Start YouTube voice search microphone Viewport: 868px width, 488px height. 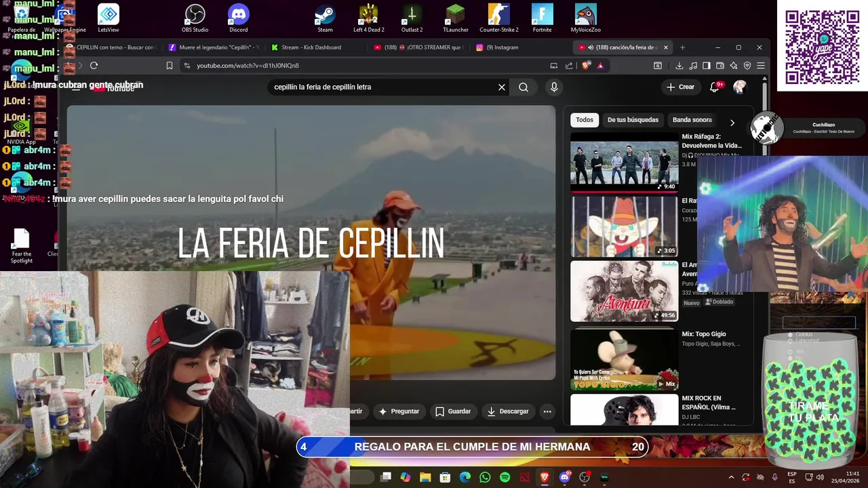pyautogui.click(x=554, y=87)
